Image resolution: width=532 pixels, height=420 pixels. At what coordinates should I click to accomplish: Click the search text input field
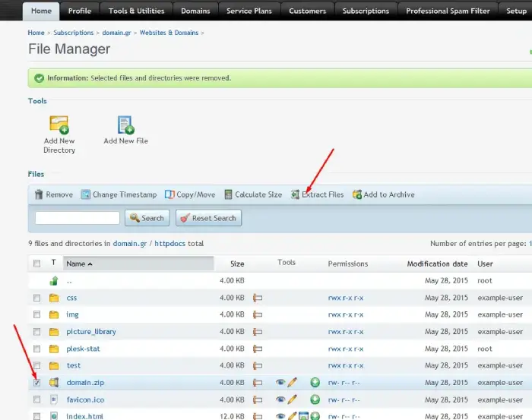(78, 218)
